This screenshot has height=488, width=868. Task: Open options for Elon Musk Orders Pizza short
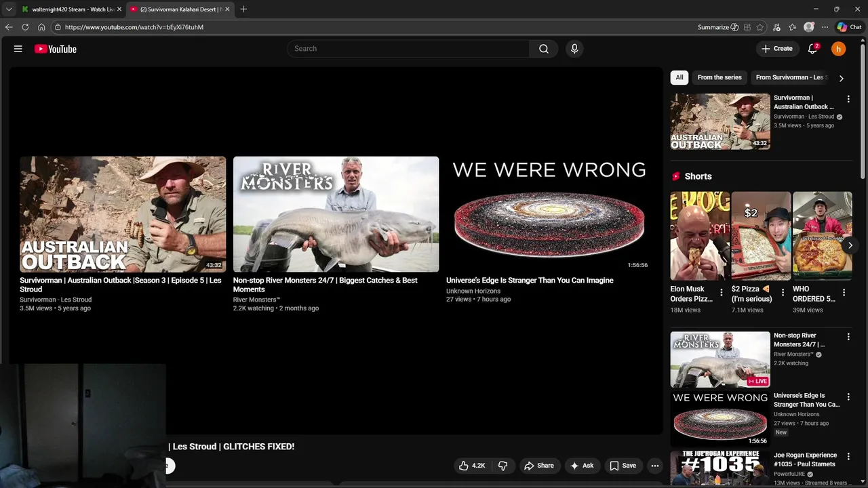722,293
